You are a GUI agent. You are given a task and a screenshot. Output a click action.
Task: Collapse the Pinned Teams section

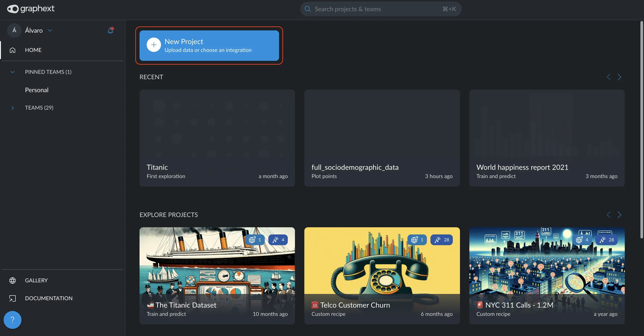[13, 72]
